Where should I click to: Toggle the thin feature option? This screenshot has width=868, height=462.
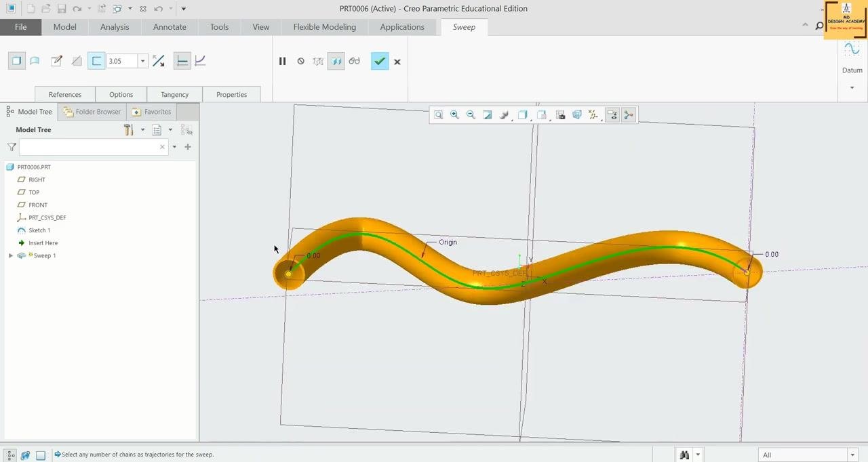pos(96,61)
